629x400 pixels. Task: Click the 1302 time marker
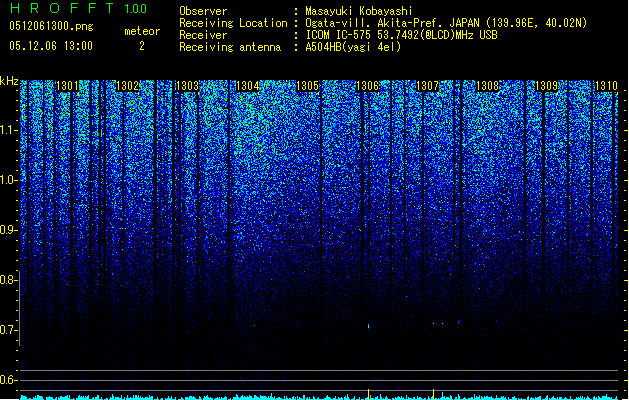click(127, 86)
